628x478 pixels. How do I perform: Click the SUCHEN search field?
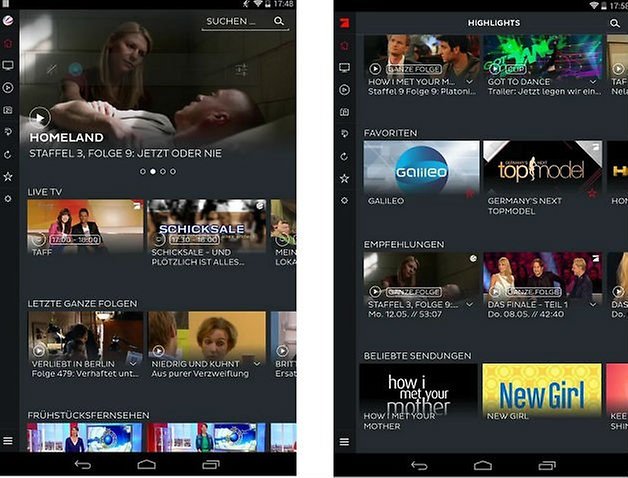pyautogui.click(x=245, y=22)
